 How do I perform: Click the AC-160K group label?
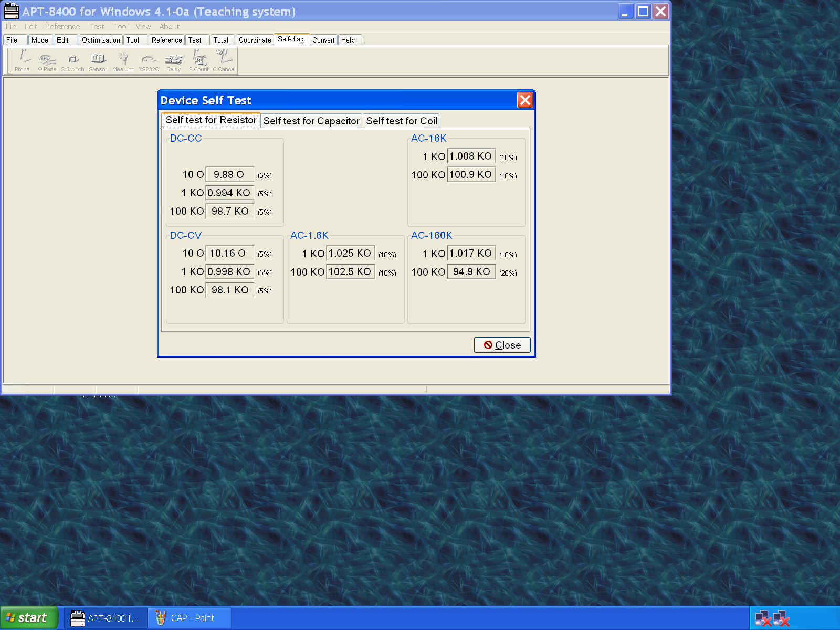[x=432, y=235]
